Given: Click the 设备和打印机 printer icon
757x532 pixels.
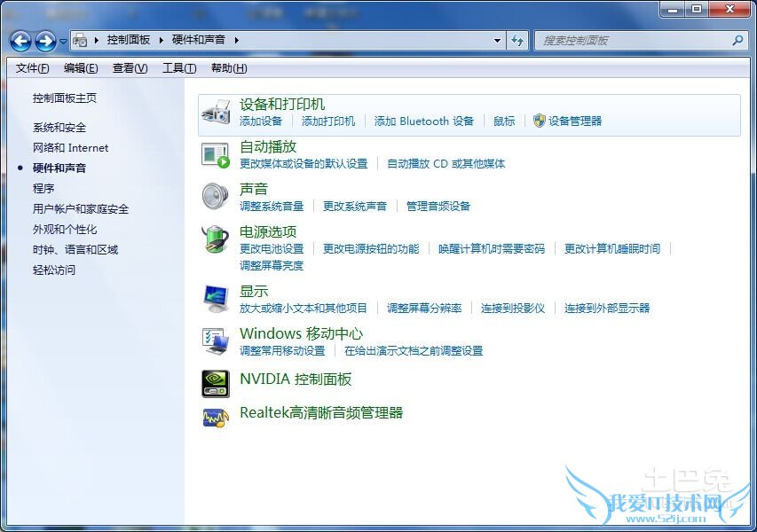Looking at the screenshot, I should 216,112.
